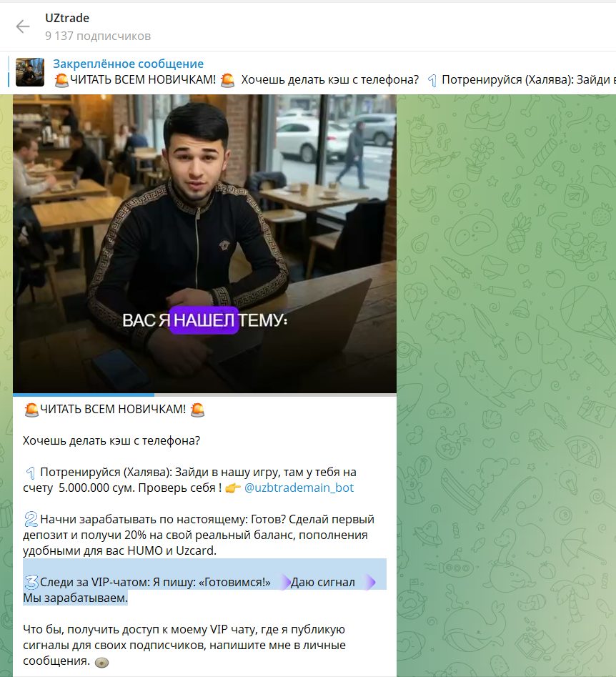Play the video of man in cafe

[204, 244]
